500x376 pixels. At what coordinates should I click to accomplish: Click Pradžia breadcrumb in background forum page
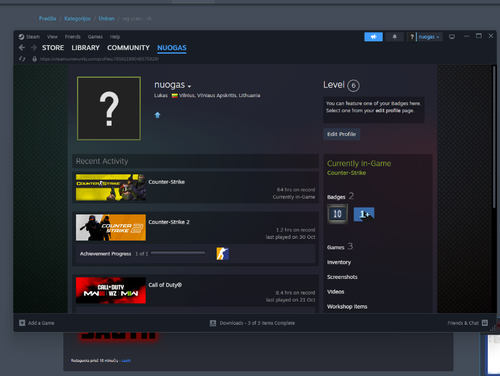pos(47,19)
